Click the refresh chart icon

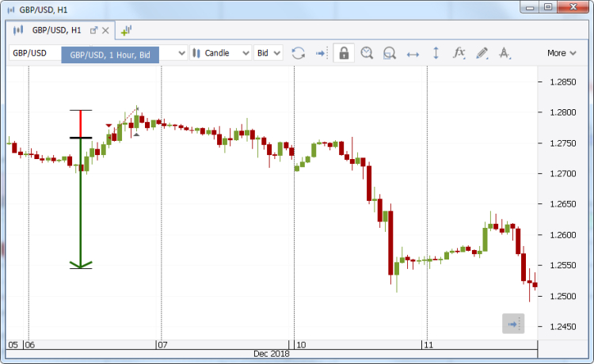coord(299,53)
